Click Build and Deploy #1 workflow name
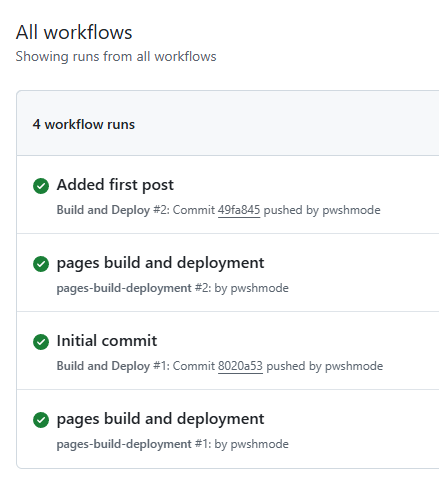The width and height of the screenshot is (439, 486). 103,366
